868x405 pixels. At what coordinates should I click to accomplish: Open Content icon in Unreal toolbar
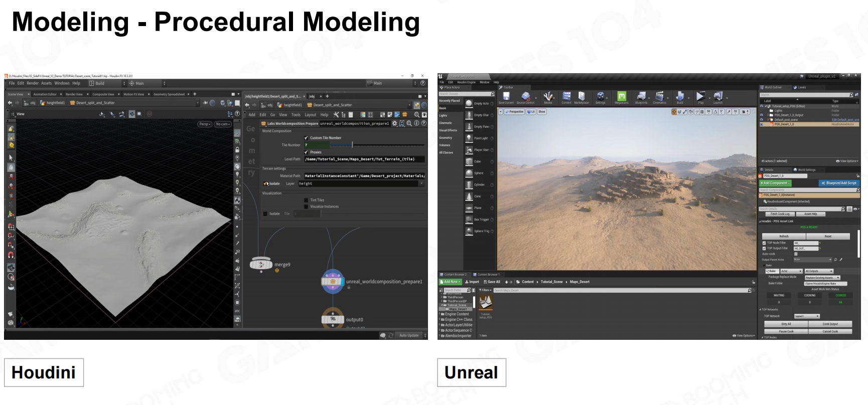566,97
